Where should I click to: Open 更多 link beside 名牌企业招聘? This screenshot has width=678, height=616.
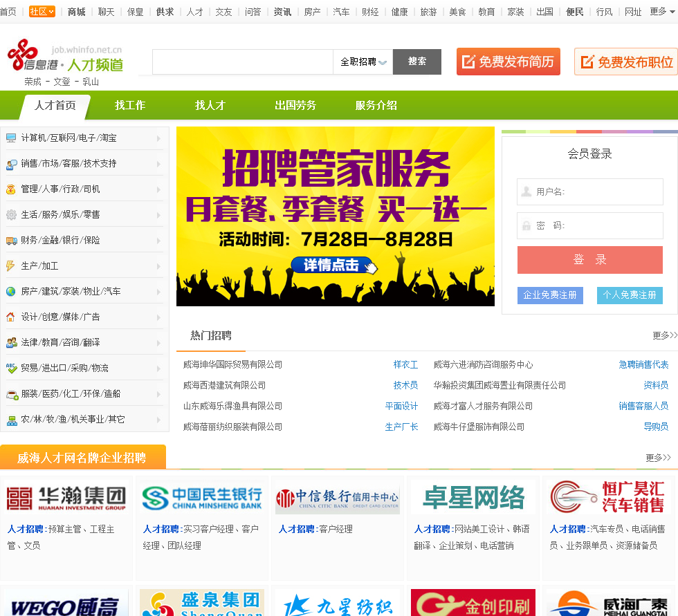click(x=658, y=458)
